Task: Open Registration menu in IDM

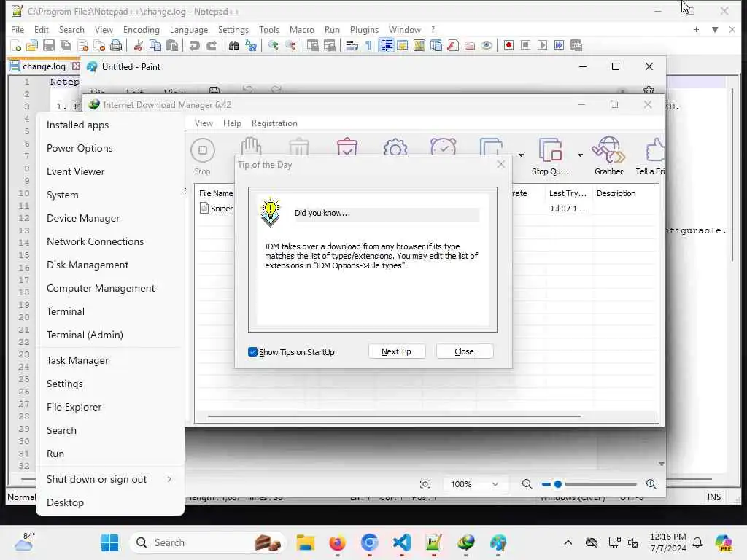Action: click(x=274, y=123)
